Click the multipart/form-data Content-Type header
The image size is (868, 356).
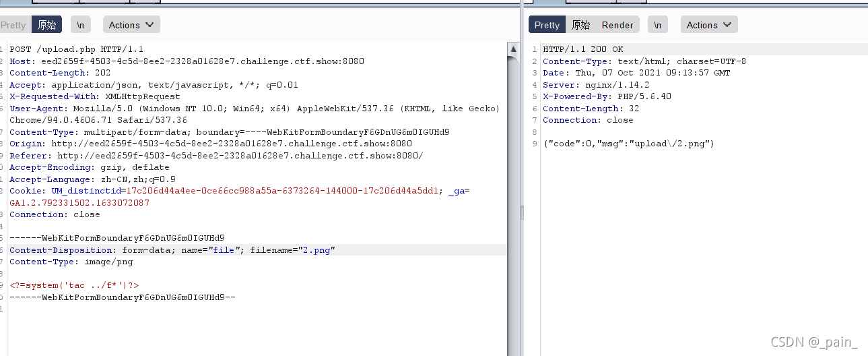click(230, 132)
